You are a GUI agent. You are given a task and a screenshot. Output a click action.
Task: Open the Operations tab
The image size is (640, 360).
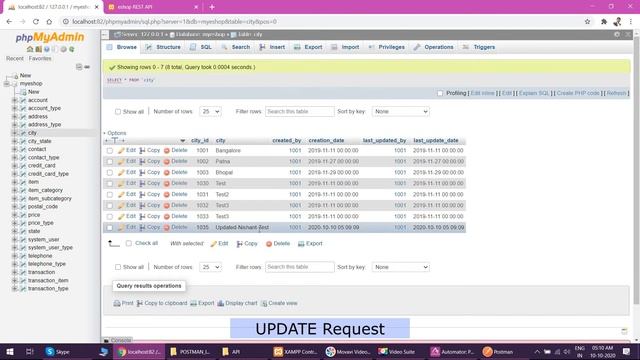[x=433, y=47]
